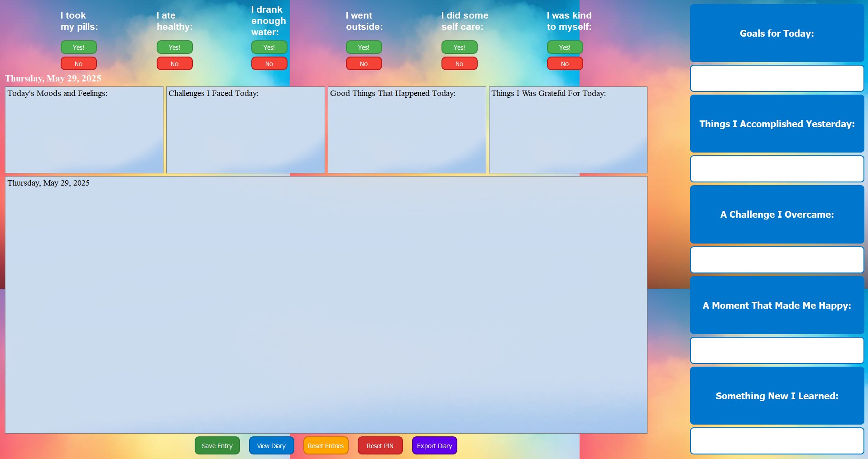Focus Good Things That Happened Today box
This screenshot has width=868, height=459.
point(407,130)
